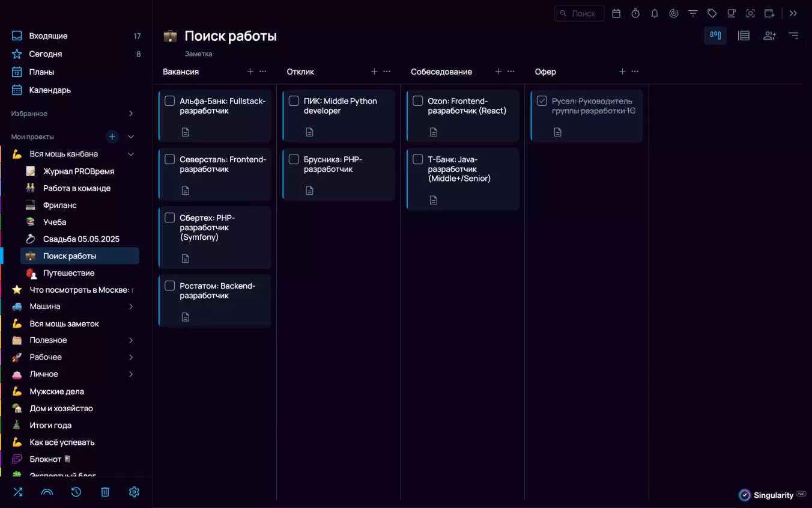Open Собеседование column more options menu
This screenshot has height=508, width=812.
click(x=511, y=72)
